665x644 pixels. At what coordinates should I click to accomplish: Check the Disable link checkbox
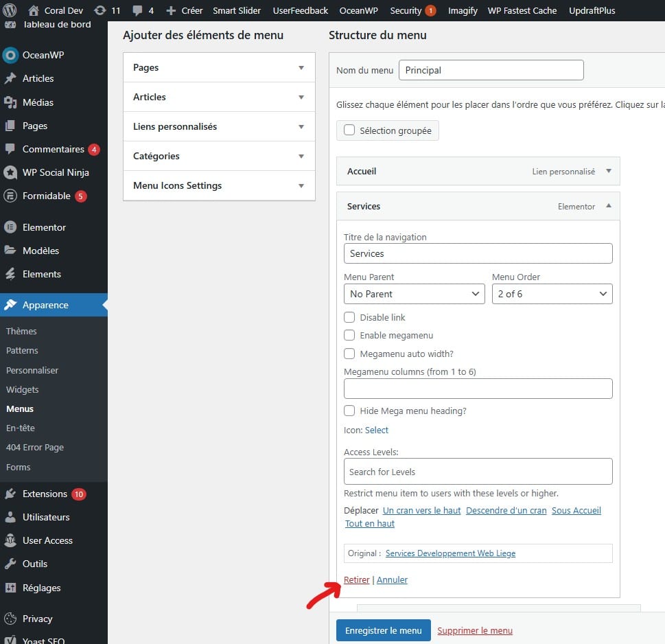click(x=349, y=317)
